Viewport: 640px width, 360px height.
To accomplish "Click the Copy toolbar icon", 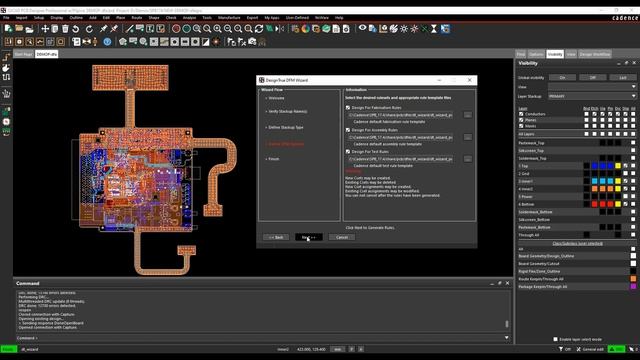I will pos(55,29).
